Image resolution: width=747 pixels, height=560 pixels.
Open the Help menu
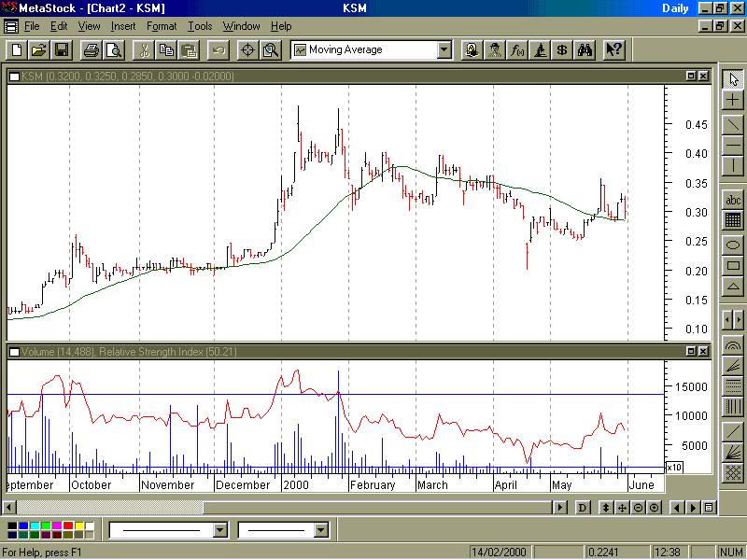click(x=281, y=26)
